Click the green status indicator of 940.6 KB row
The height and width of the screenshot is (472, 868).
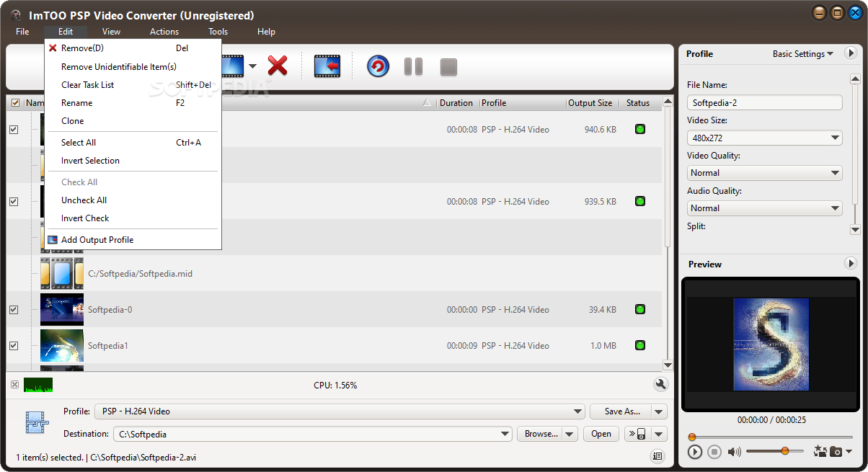639,129
